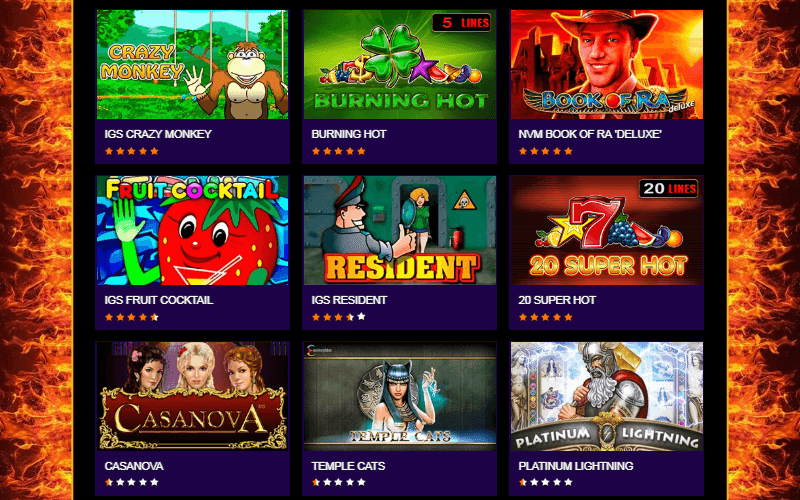Open the Casanova game image

[192, 396]
